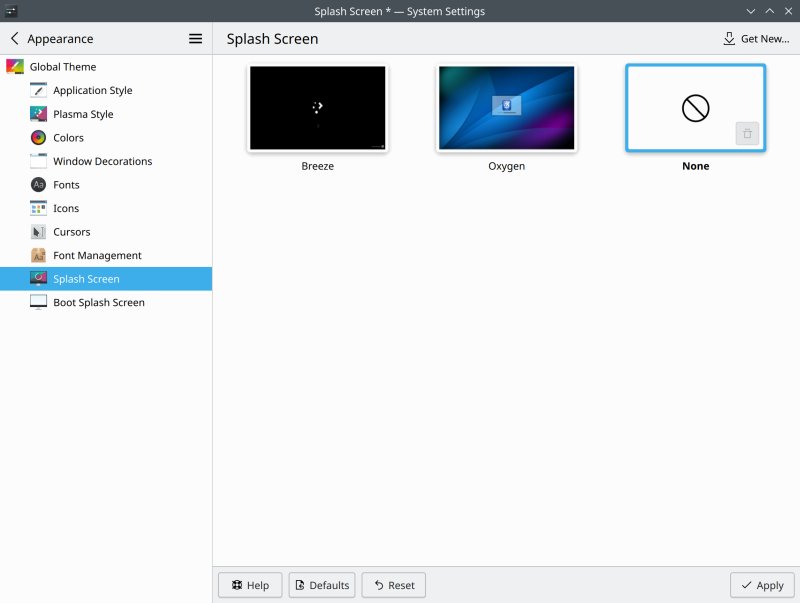Screen dimensions: 800x603
Task: Open the hamburger menu beside Appearance
Action: pos(196,39)
